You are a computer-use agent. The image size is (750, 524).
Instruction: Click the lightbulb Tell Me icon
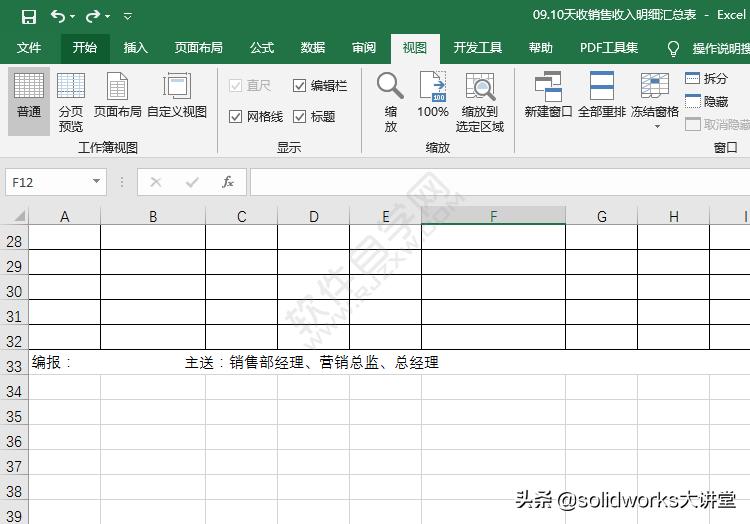tap(673, 48)
